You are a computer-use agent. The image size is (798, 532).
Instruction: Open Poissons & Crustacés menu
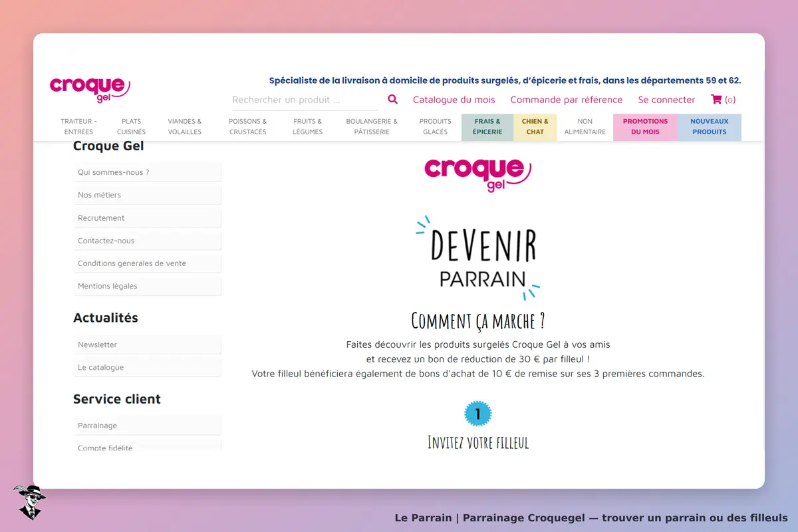247,126
